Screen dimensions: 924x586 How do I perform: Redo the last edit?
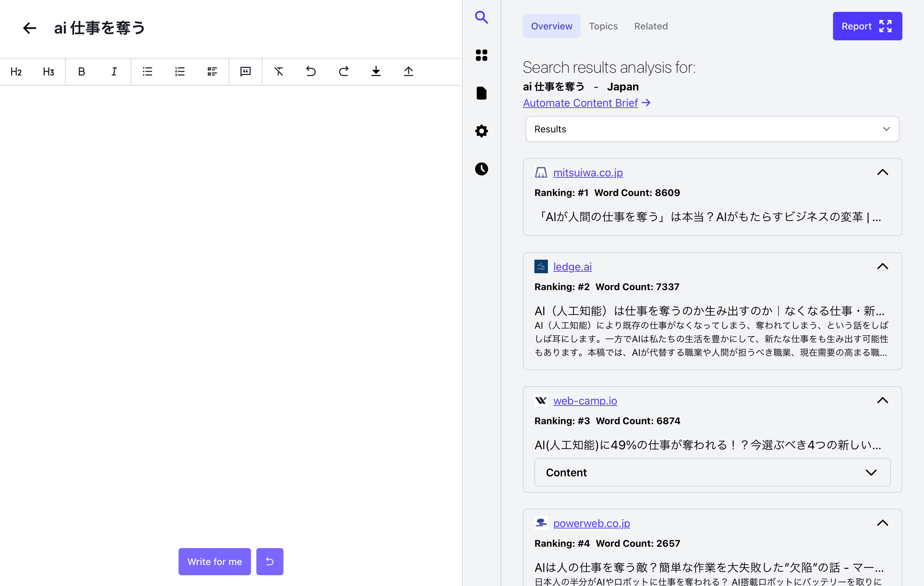pos(343,71)
